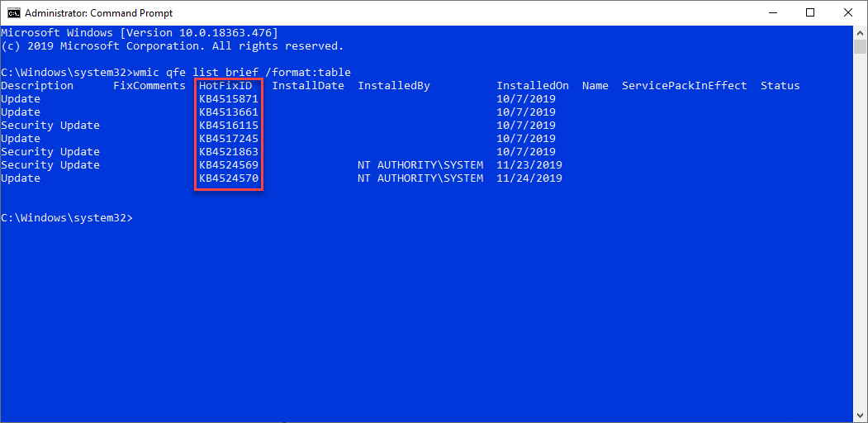Click the ServicePackInEffect column header
The width and height of the screenshot is (868, 423).
click(684, 86)
